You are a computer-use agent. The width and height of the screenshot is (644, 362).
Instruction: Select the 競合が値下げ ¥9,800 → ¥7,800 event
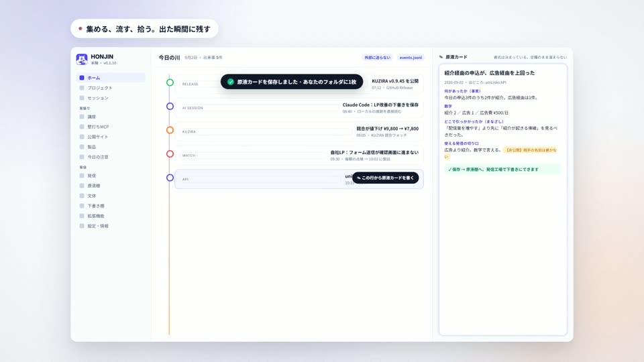pos(299,131)
